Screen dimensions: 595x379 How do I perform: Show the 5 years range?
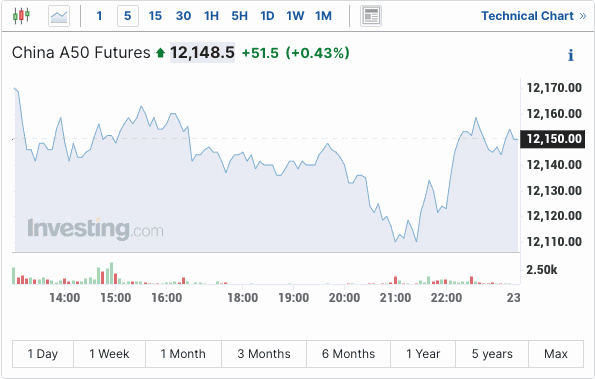(x=492, y=354)
